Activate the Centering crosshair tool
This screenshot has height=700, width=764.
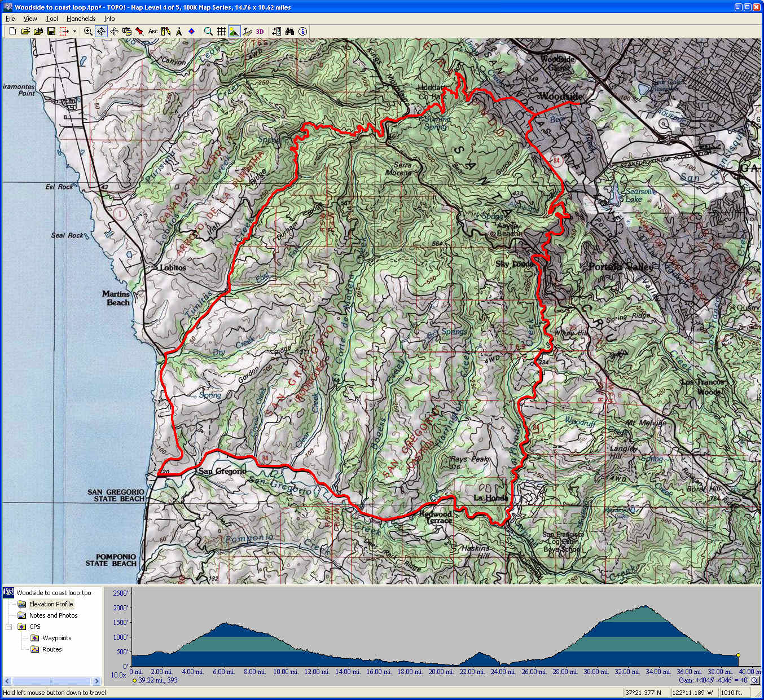(x=101, y=32)
